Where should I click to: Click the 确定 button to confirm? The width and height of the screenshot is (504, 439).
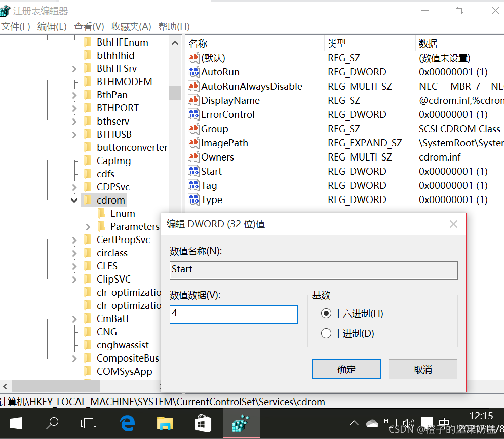point(346,369)
